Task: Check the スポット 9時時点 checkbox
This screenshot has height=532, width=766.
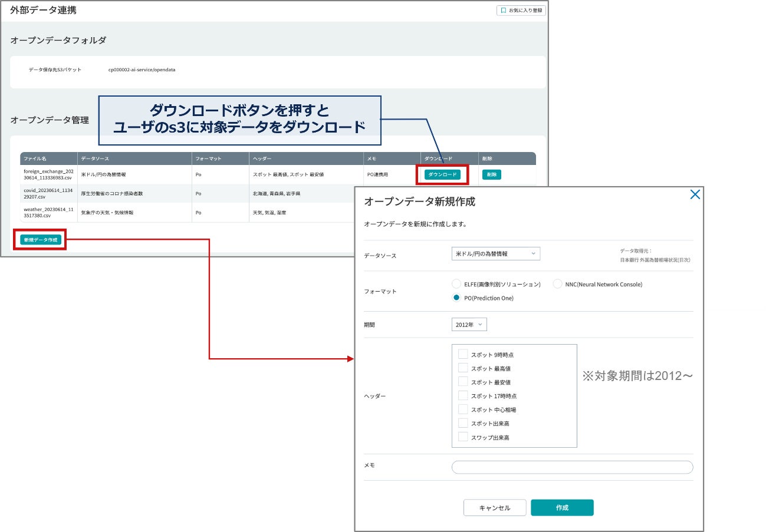Action: tap(463, 354)
